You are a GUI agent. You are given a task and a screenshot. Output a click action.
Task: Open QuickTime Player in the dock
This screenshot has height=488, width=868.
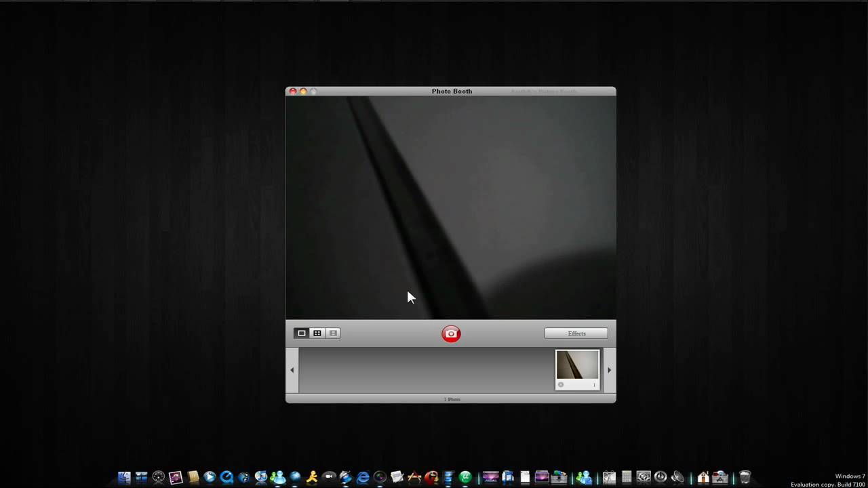point(226,477)
